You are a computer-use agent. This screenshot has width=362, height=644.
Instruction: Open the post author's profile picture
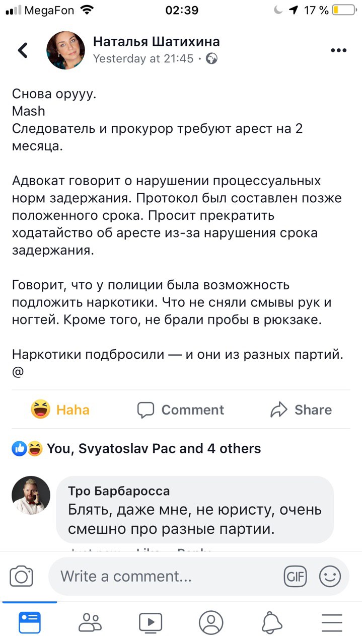pos(65,50)
